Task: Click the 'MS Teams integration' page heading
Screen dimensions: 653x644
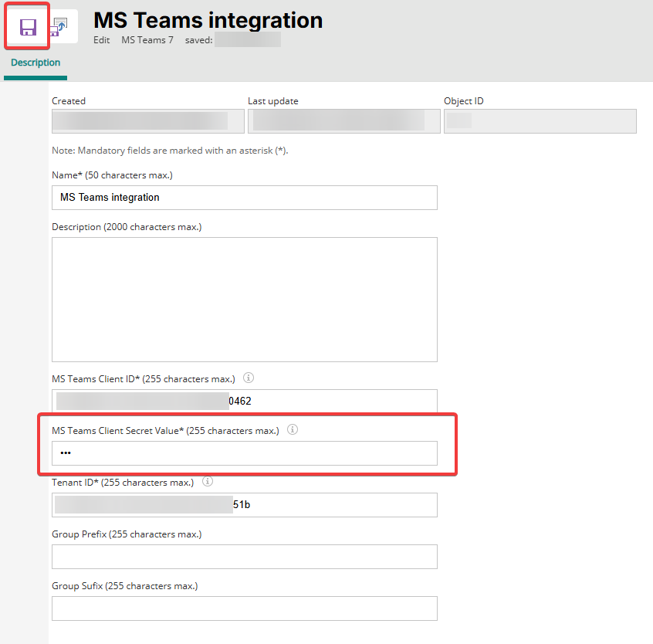Action: (x=208, y=20)
